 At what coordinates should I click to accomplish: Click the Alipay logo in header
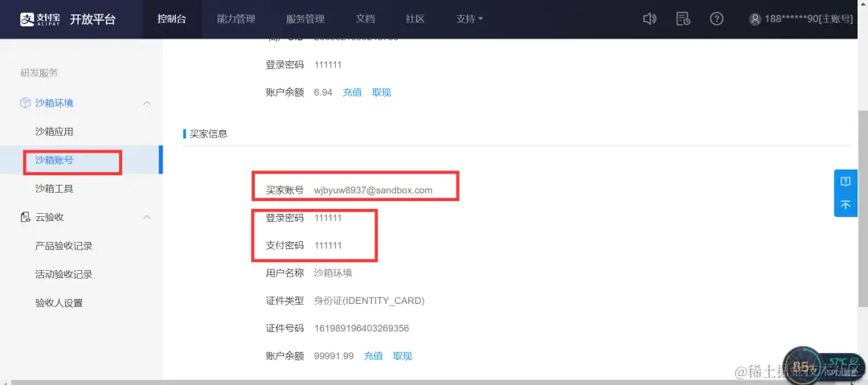point(40,19)
